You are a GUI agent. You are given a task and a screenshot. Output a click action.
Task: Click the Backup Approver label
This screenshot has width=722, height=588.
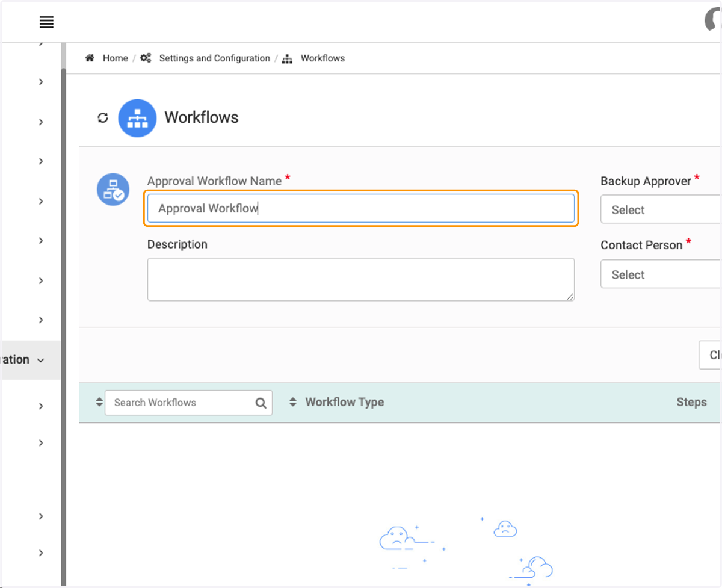[x=646, y=181]
